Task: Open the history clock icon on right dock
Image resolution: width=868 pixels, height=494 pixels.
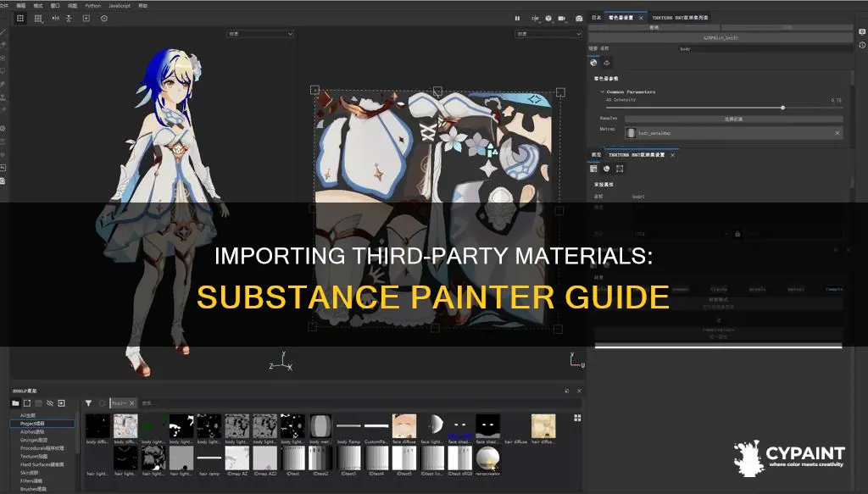Action: tap(862, 46)
